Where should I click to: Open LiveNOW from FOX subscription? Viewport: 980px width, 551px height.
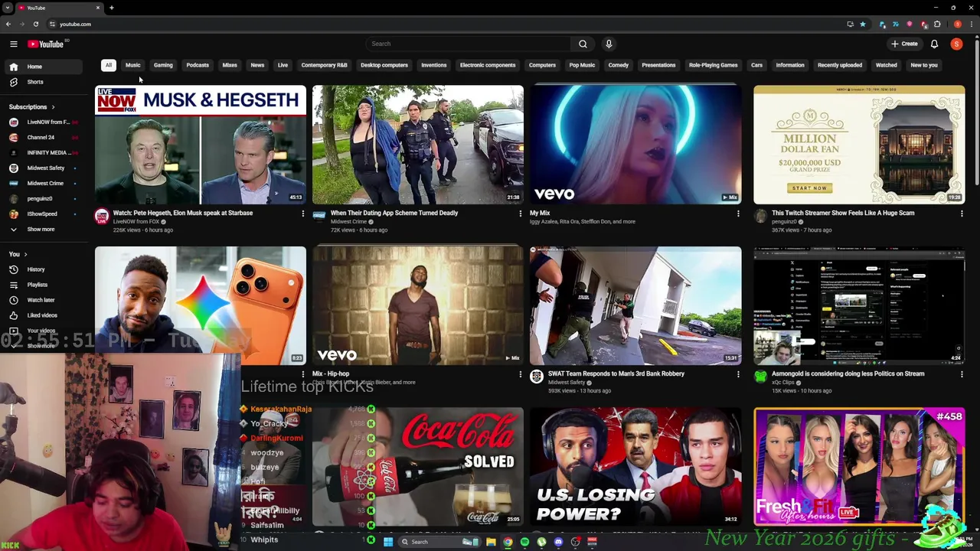coord(42,122)
